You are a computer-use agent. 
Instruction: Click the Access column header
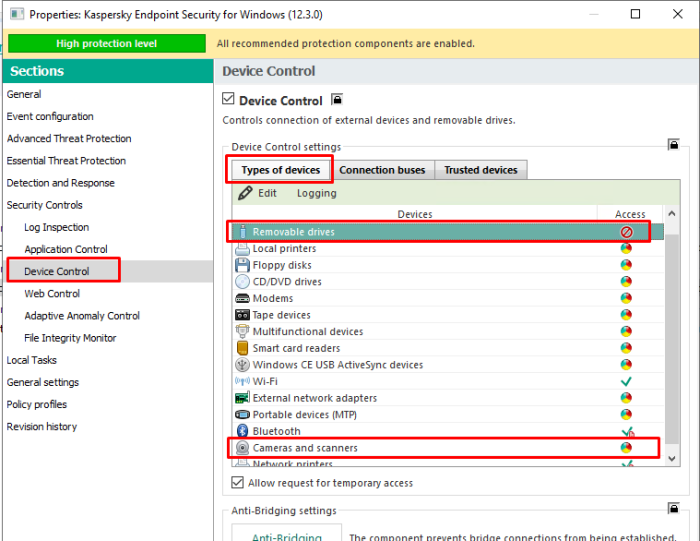[x=630, y=214]
